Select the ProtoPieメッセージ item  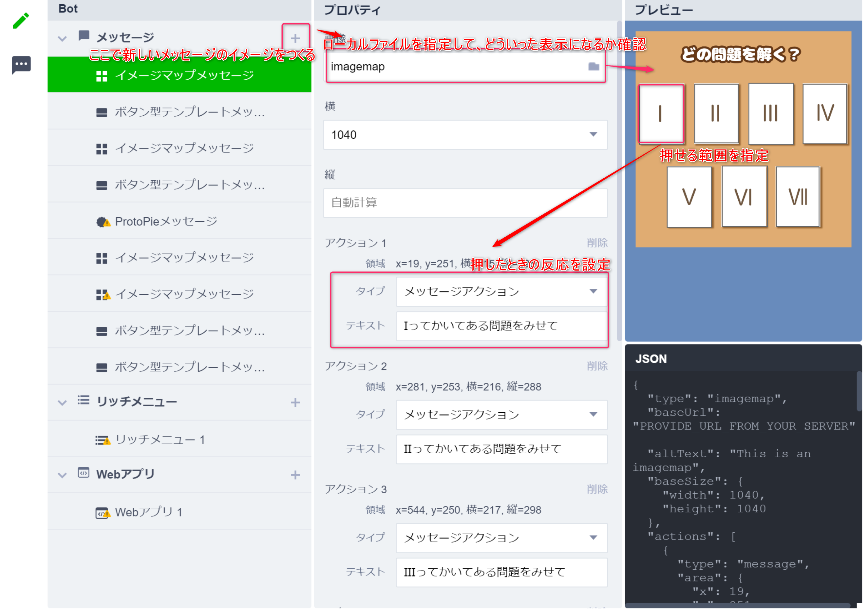coord(166,221)
